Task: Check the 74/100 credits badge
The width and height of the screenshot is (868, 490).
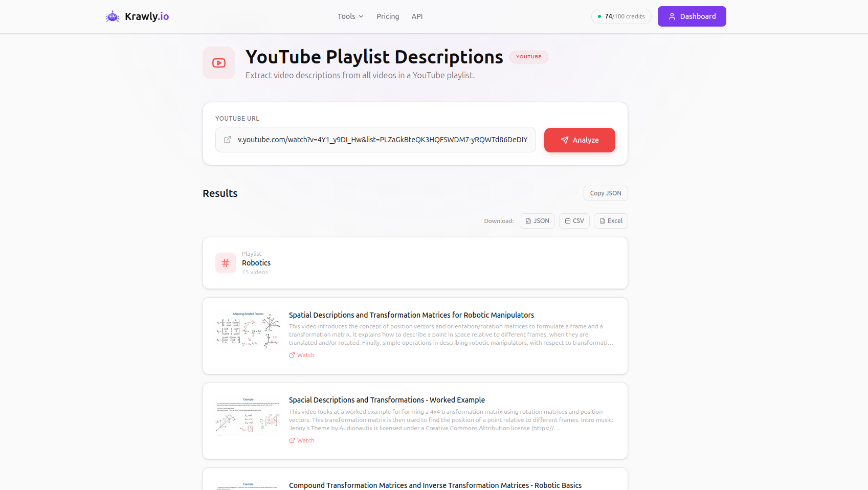Action: coord(621,16)
